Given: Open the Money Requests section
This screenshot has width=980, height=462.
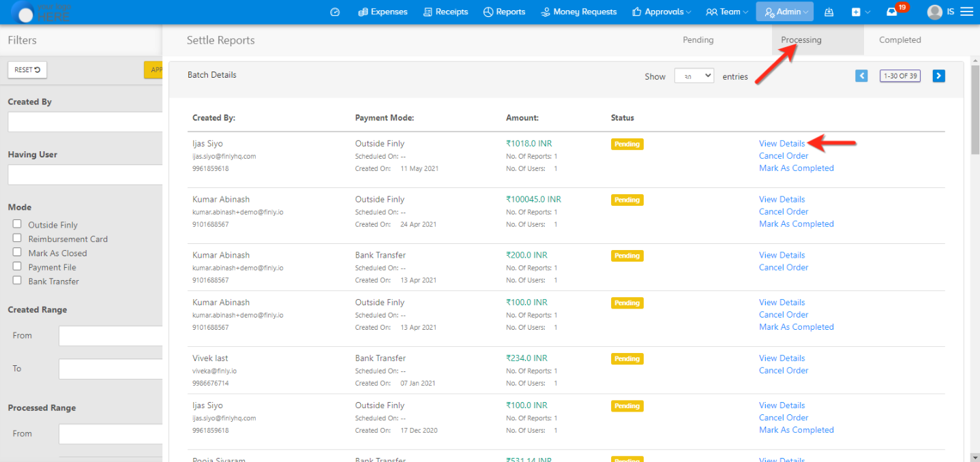Looking at the screenshot, I should click(578, 12).
